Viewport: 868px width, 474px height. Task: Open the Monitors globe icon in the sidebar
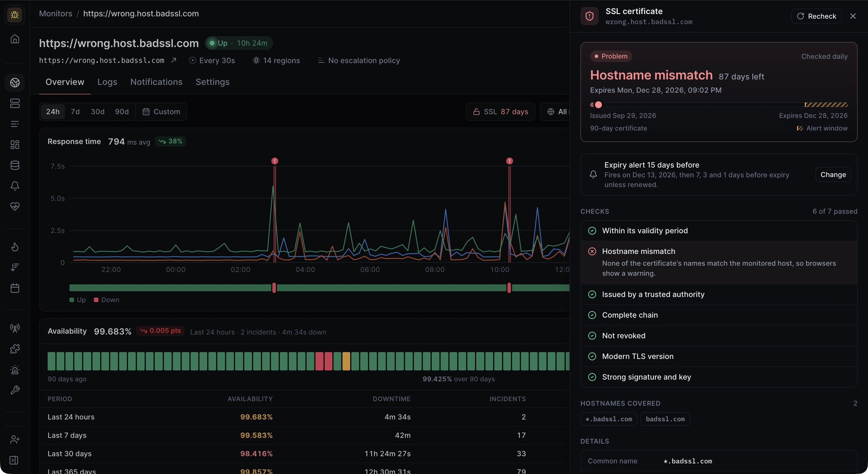(x=15, y=83)
